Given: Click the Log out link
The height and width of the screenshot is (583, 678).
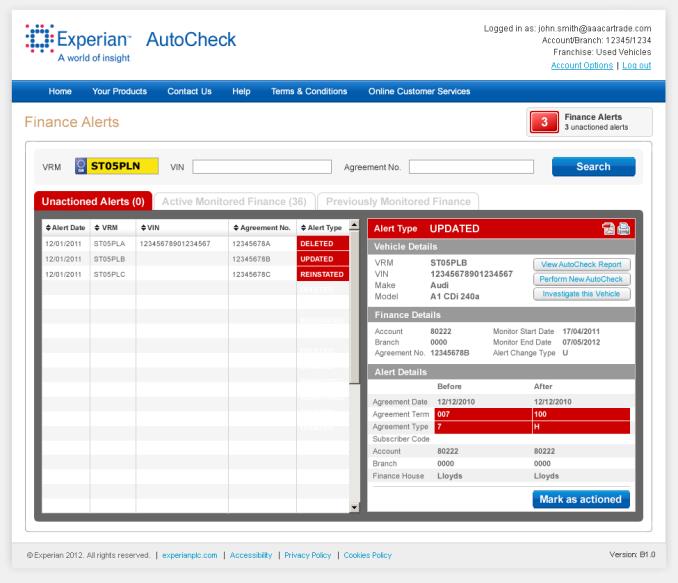Looking at the screenshot, I should click(636, 65).
